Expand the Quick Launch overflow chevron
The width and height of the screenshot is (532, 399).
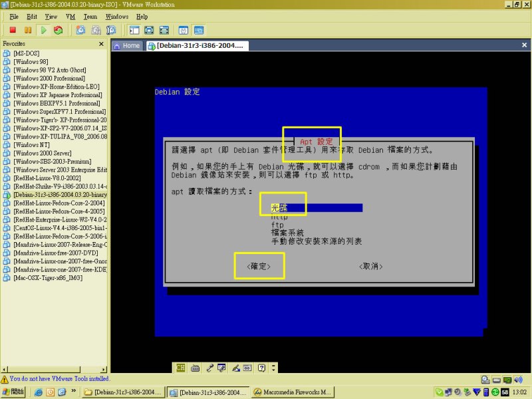73,391
